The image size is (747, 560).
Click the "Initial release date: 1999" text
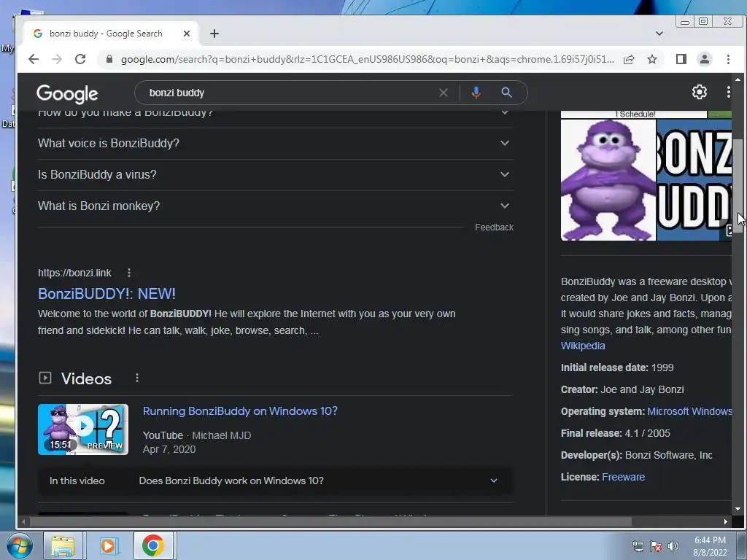coord(617,367)
